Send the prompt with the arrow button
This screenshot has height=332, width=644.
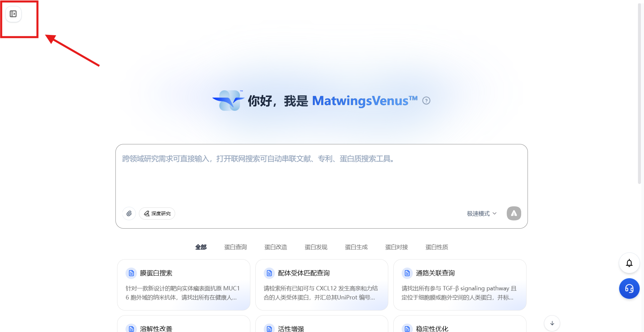tap(514, 214)
